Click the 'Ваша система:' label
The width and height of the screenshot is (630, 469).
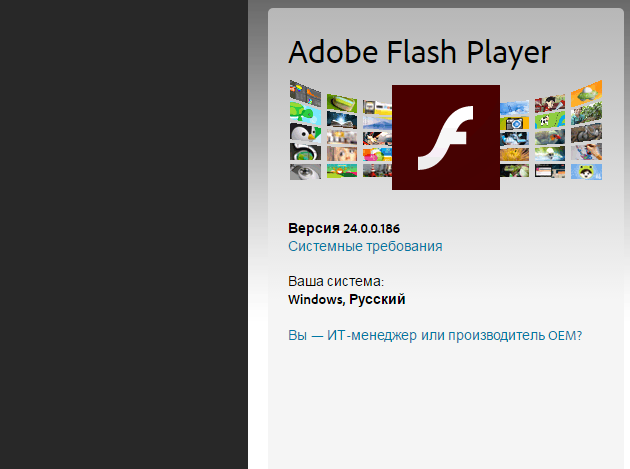(x=336, y=281)
